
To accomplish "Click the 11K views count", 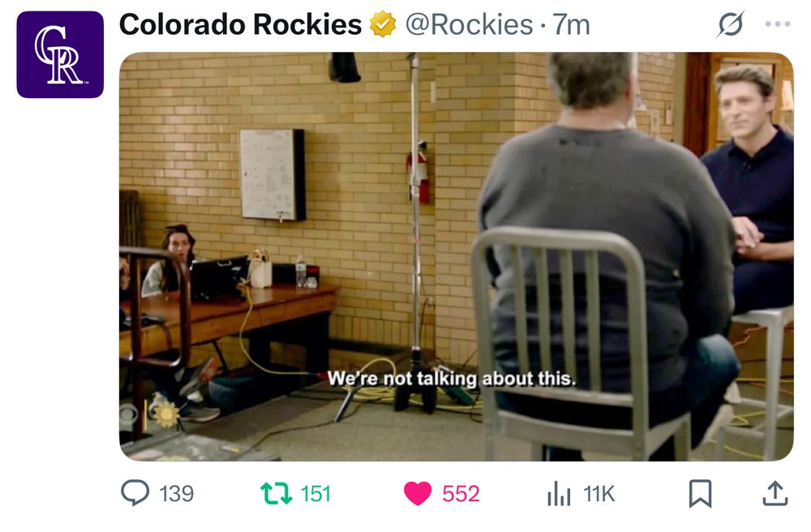I will point(599,494).
